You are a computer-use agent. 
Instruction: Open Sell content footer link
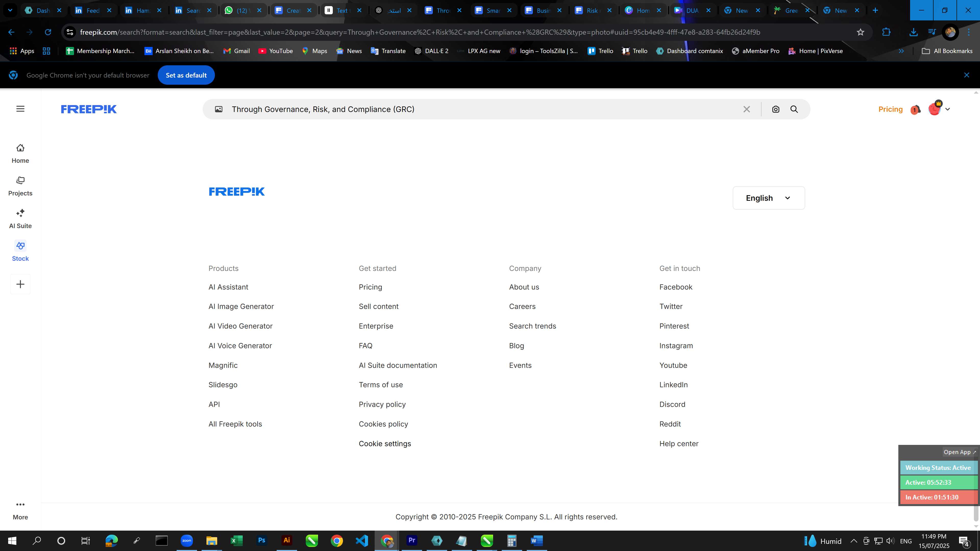pos(378,306)
